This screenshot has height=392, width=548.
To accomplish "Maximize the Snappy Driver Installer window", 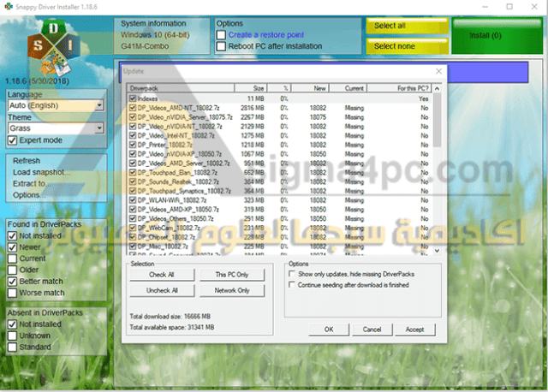I will (x=509, y=7).
